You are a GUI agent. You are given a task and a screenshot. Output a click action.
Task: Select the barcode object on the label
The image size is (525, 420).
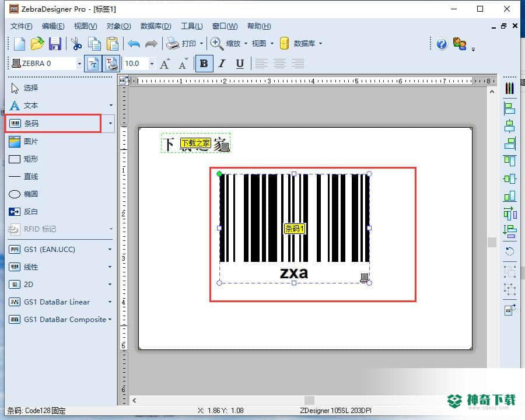pos(295,228)
